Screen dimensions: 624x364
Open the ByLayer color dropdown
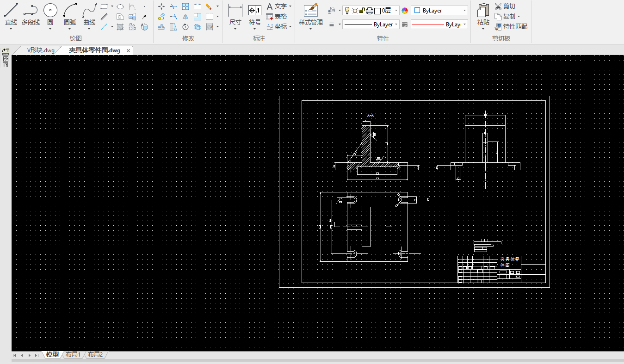[439, 11]
